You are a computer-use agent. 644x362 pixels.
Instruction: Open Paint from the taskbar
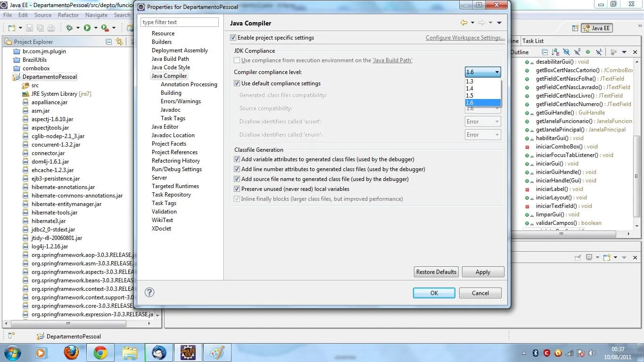click(x=217, y=353)
